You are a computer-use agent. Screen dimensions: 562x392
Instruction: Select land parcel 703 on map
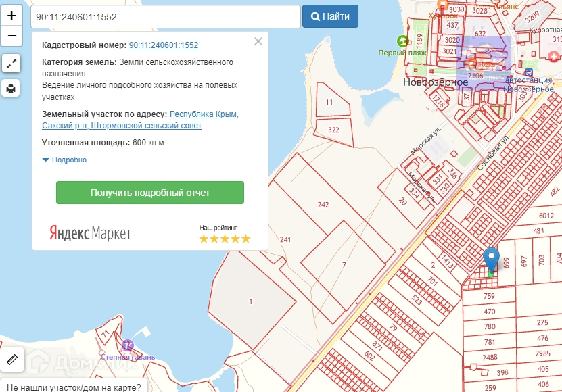pos(541,260)
